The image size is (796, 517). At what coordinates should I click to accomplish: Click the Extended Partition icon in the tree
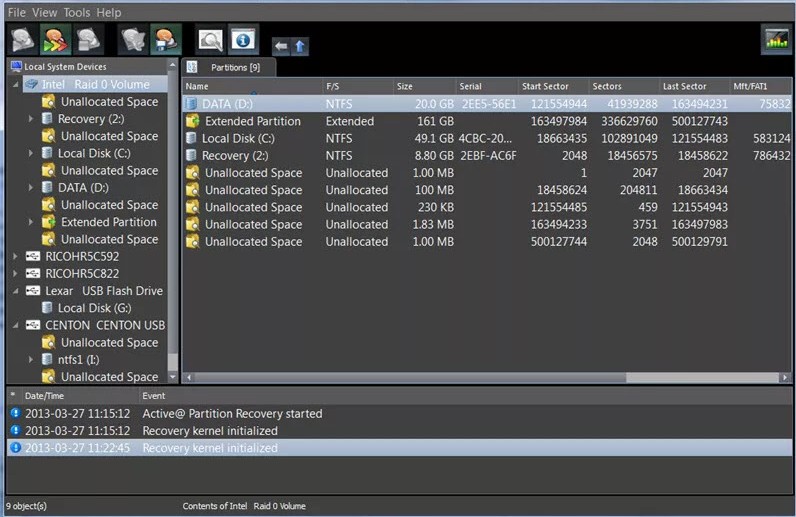point(48,222)
